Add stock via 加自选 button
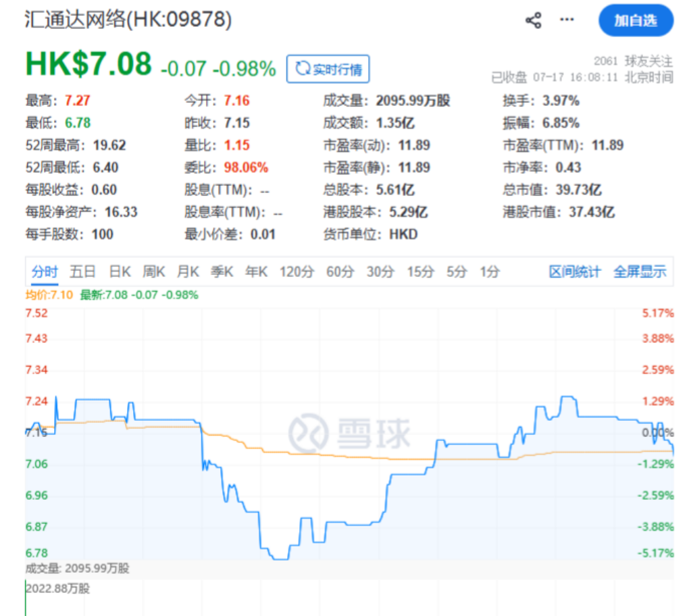The height and width of the screenshot is (616, 689). (636, 20)
